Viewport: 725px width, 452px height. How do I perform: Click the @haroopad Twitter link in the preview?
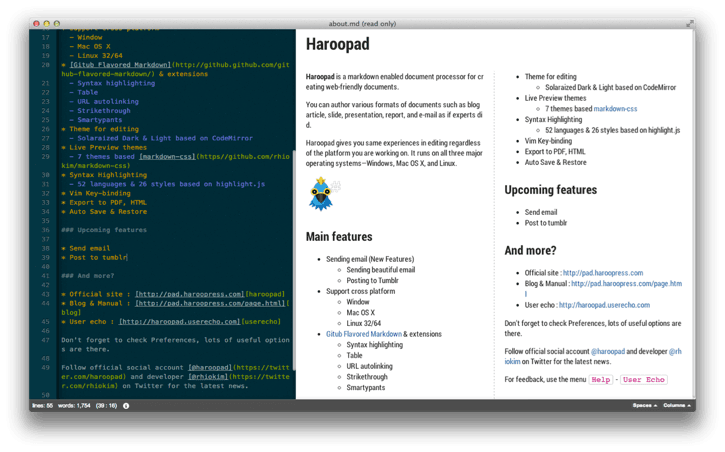(x=608, y=351)
